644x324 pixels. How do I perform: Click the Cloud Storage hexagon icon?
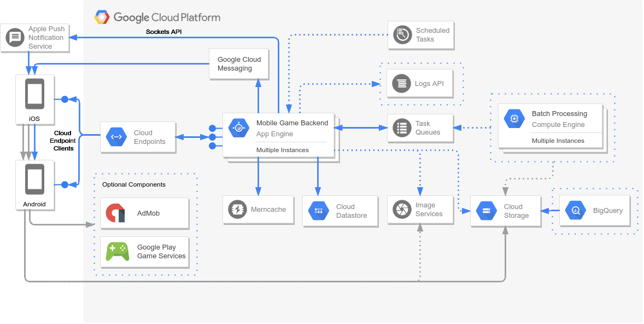point(487,211)
